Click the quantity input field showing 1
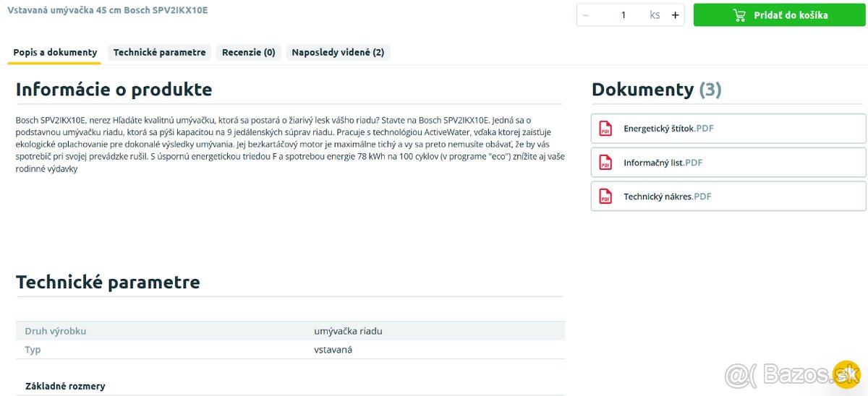Image resolution: width=868 pixels, height=396 pixels. tap(624, 15)
